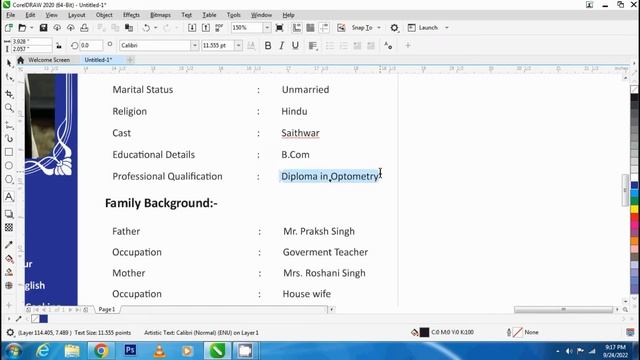Pick the red swatch in color palette
The width and height of the screenshot is (640, 360).
635,218
